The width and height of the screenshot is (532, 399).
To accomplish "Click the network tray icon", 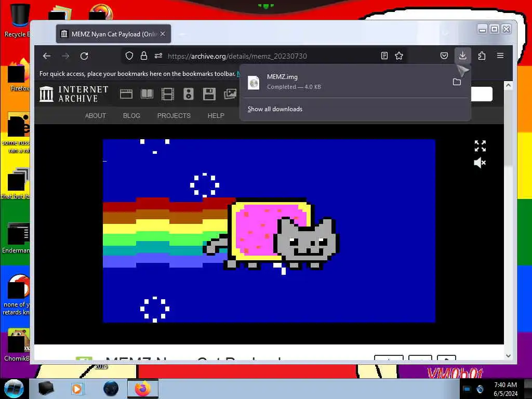I will pos(467,389).
